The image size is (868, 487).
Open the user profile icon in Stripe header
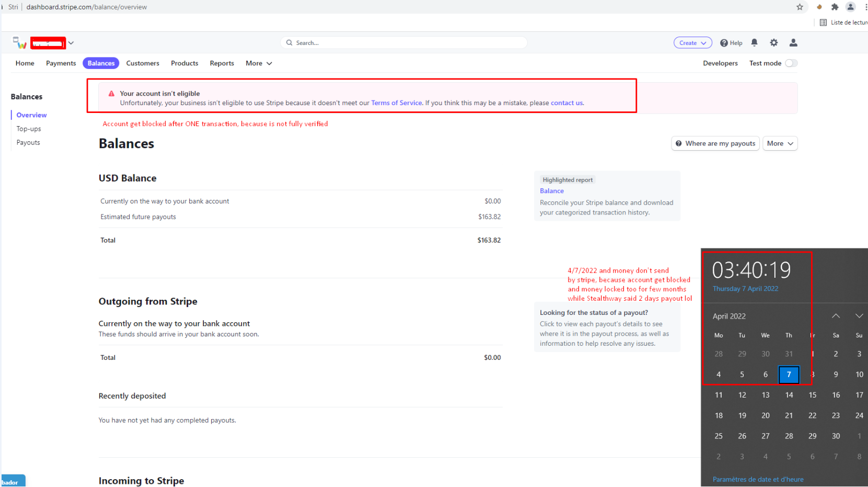pos(793,43)
